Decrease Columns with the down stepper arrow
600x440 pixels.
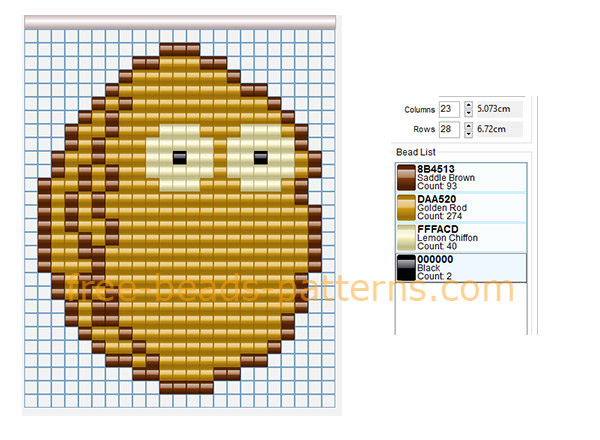tap(468, 113)
